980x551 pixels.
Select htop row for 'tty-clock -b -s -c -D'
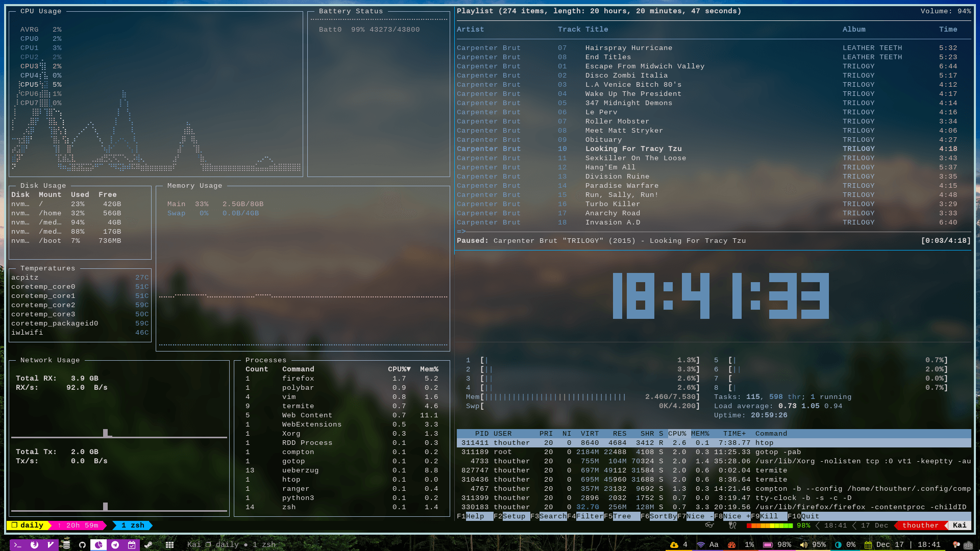pos(714,498)
